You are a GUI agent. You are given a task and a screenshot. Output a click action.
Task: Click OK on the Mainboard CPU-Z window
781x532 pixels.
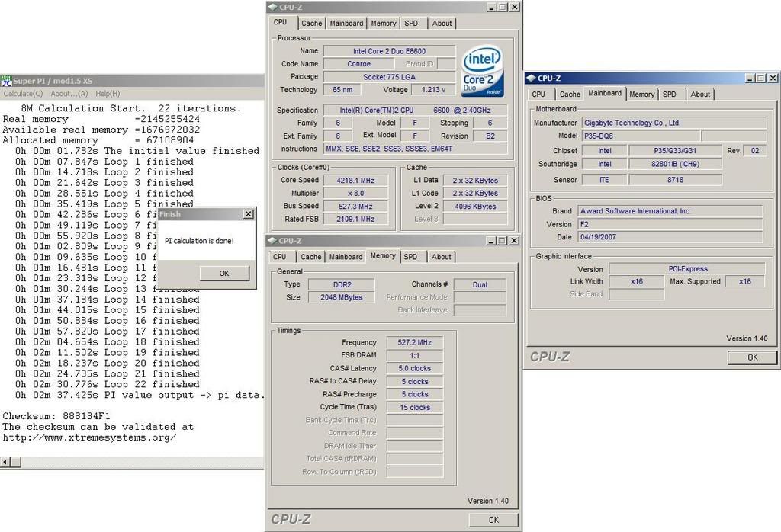point(752,357)
